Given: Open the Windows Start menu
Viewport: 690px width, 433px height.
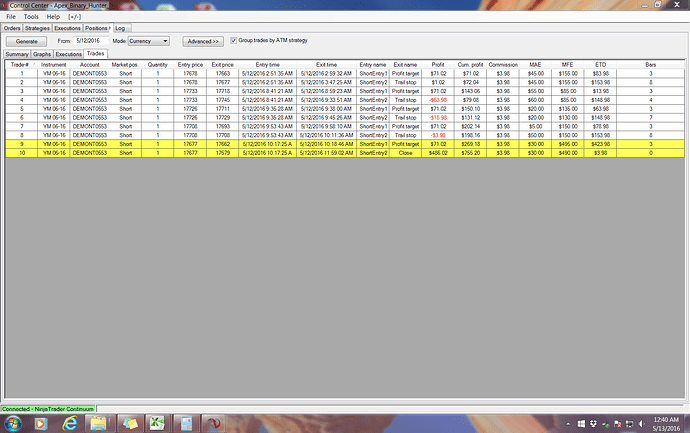Looking at the screenshot, I should pos(12,424).
